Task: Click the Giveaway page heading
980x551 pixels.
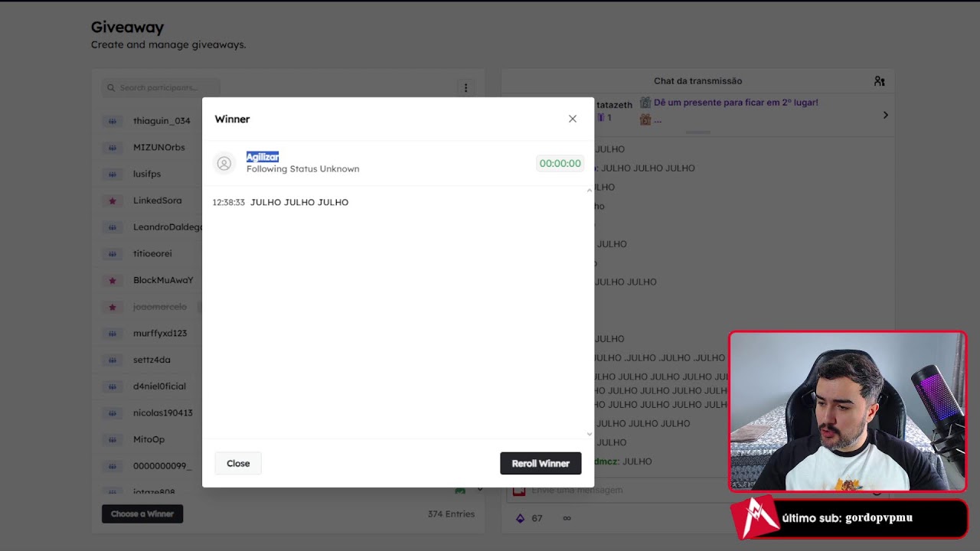Action: coord(127,27)
